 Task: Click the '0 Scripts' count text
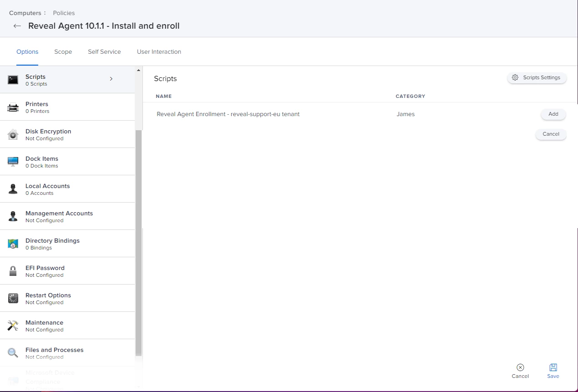point(36,84)
